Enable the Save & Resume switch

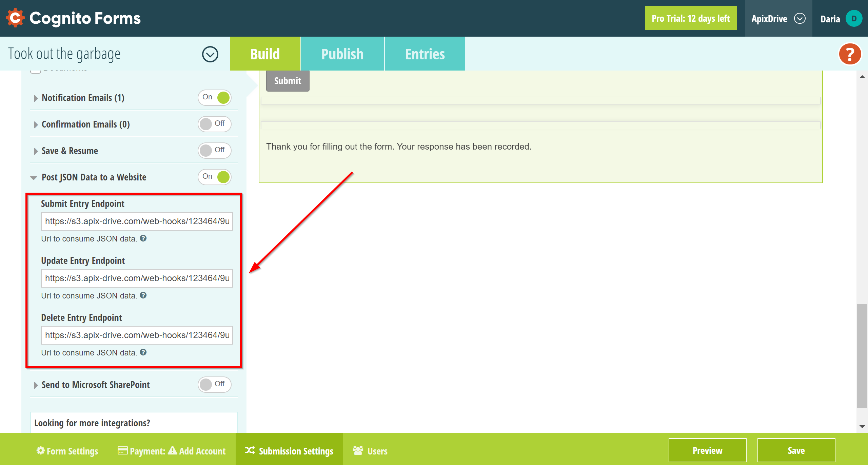coord(215,151)
